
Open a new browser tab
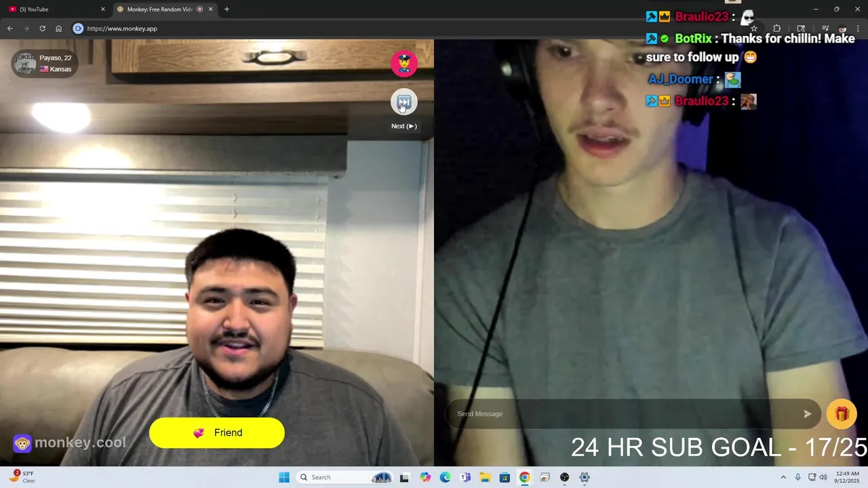tap(226, 9)
